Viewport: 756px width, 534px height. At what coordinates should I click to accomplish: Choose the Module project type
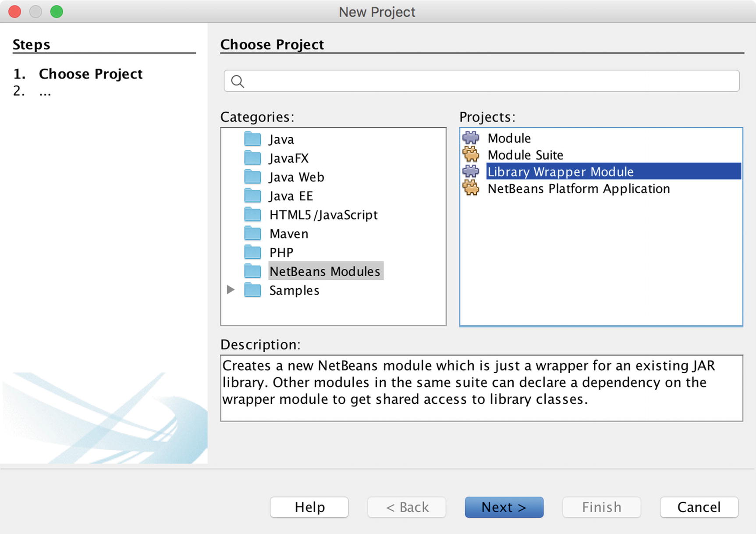[509, 138]
